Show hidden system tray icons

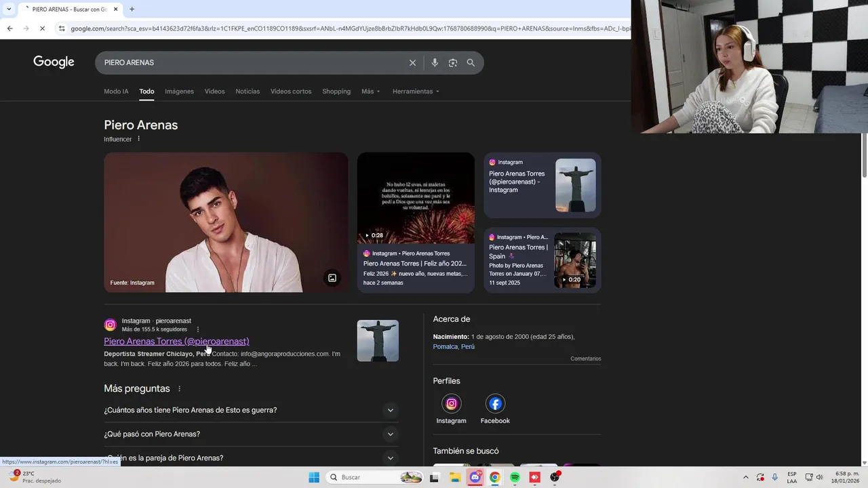coord(746,477)
